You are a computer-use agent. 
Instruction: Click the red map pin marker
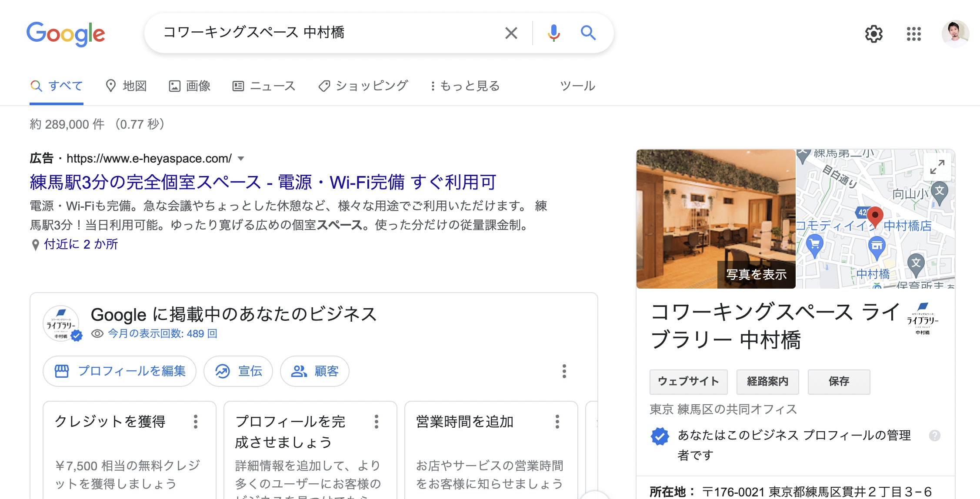tap(875, 216)
